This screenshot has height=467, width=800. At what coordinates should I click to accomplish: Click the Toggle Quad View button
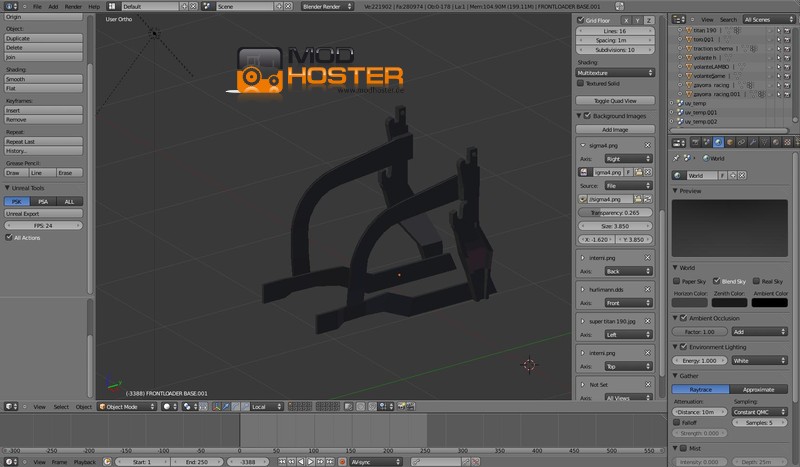[x=615, y=101]
